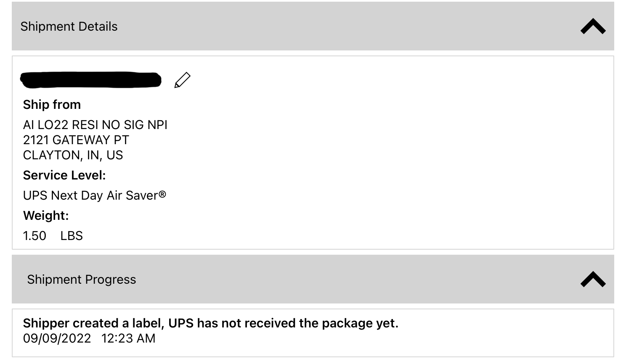Screen dimensions: 626x364
Task: Click the 'Shipper created a label' status message
Action: (211, 323)
